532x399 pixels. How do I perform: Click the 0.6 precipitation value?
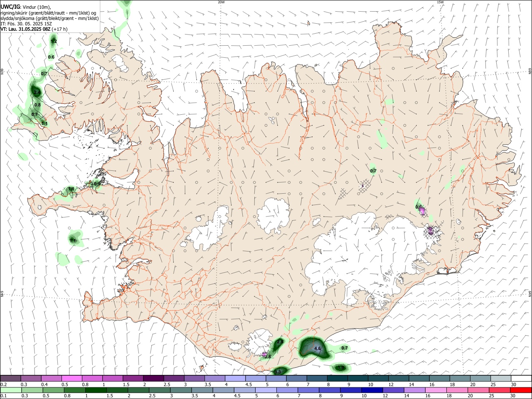click(51, 57)
